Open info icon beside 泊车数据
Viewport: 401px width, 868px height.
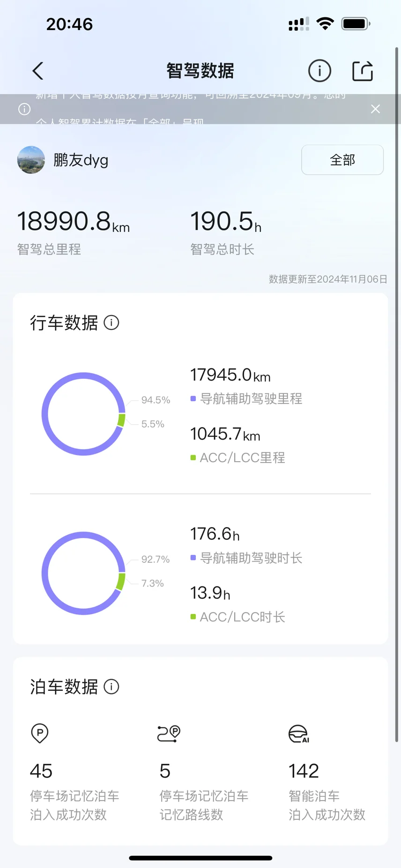point(111,687)
